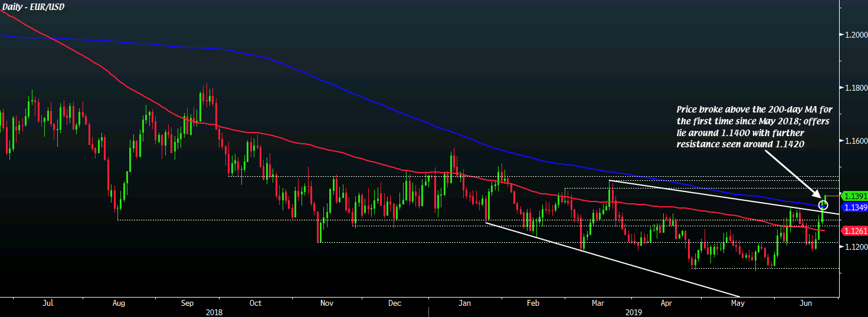Click the Aug month label on time axis
868x317 pixels.
click(119, 303)
